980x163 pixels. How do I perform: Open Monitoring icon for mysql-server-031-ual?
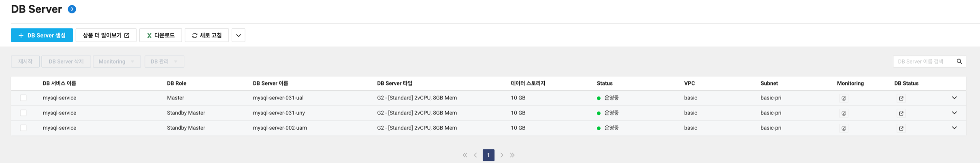click(x=844, y=98)
